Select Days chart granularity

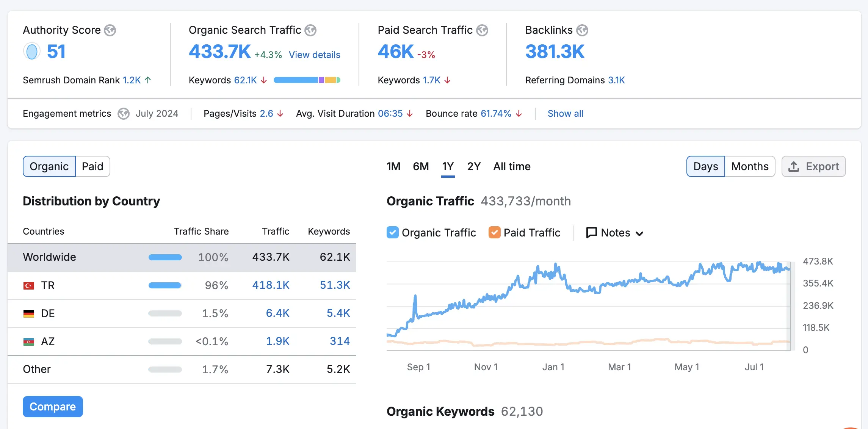[706, 166]
